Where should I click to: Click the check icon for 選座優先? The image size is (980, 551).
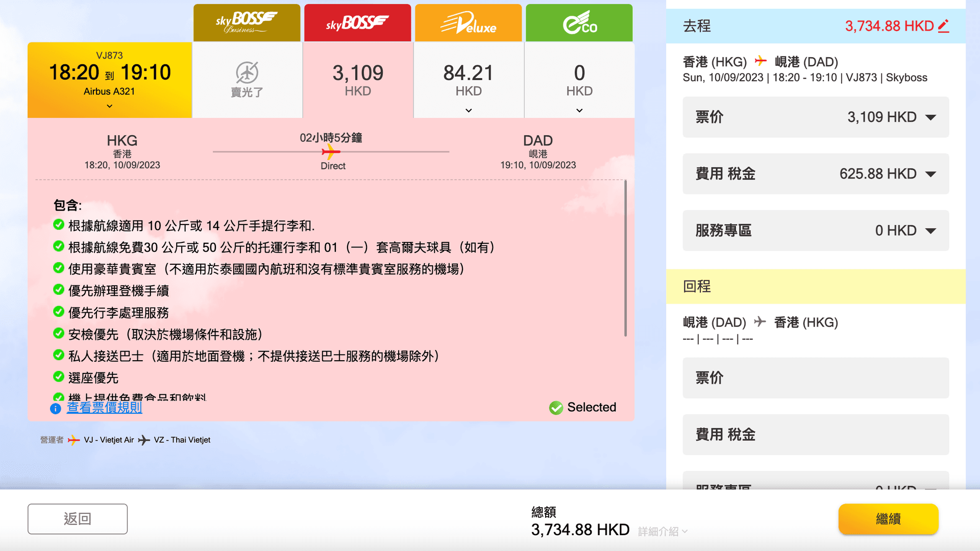(x=59, y=377)
